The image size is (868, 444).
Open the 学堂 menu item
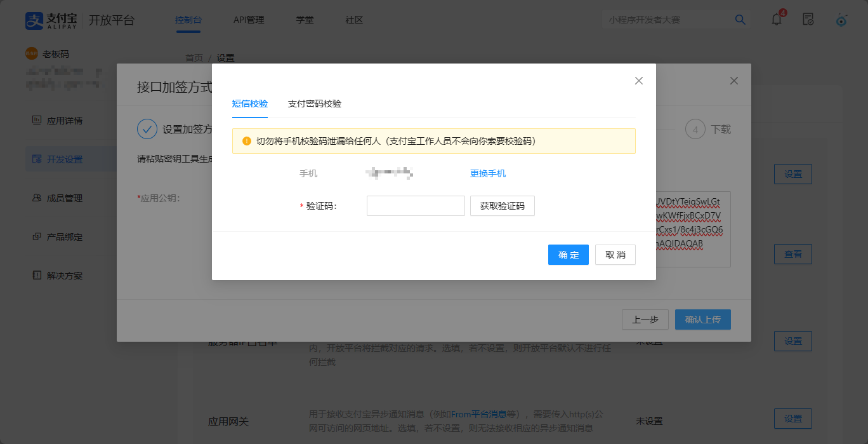click(305, 20)
